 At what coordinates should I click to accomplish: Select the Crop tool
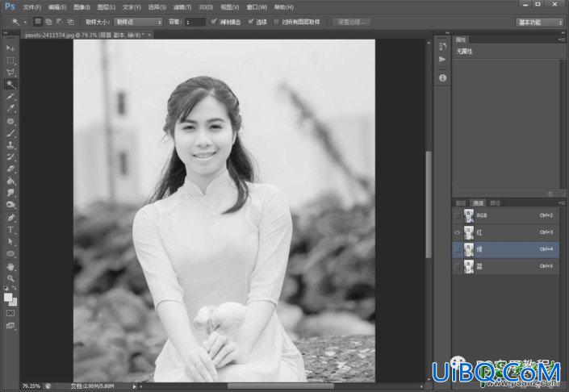pos(10,97)
